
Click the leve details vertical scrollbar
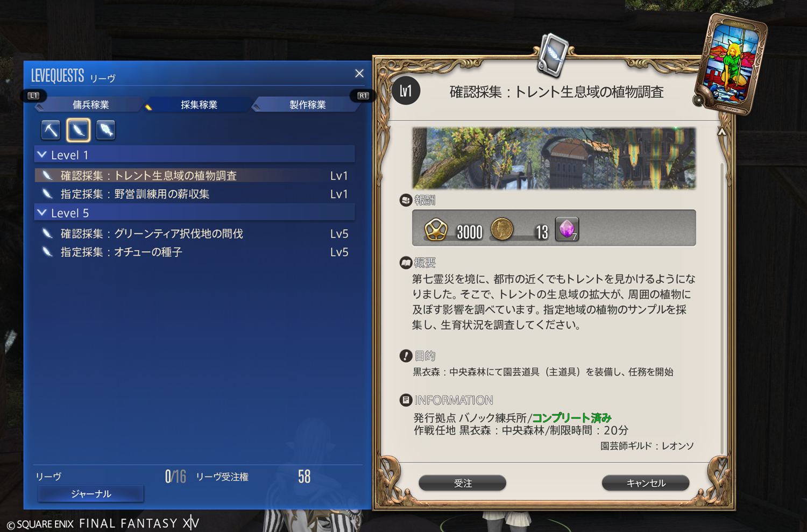point(722,307)
